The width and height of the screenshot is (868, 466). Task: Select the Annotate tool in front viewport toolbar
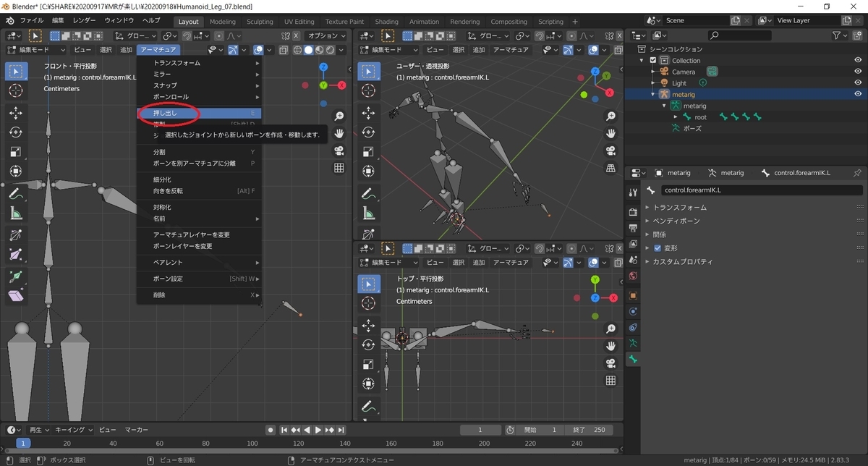pos(15,194)
